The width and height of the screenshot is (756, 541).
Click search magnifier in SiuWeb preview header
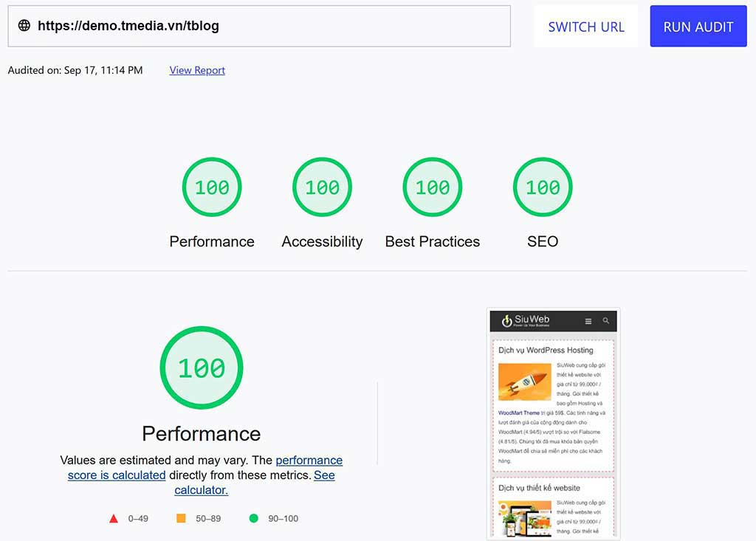pyautogui.click(x=606, y=320)
